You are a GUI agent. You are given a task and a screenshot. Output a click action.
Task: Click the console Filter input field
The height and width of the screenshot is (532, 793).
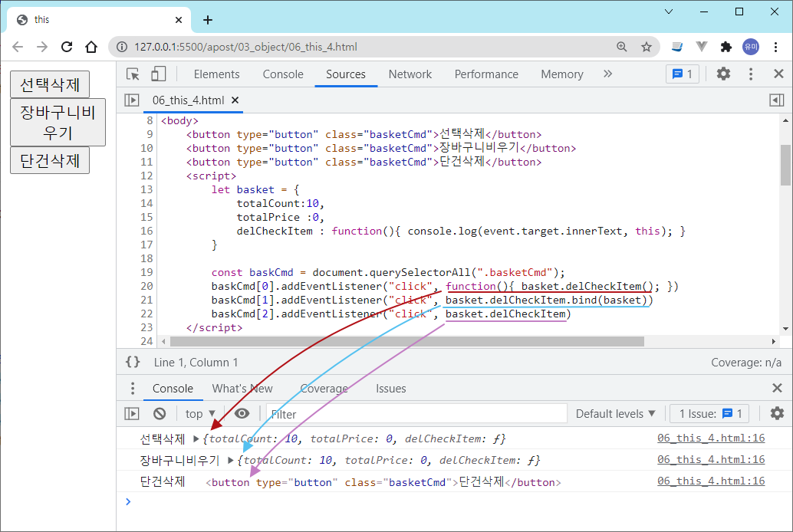pyautogui.click(x=414, y=414)
